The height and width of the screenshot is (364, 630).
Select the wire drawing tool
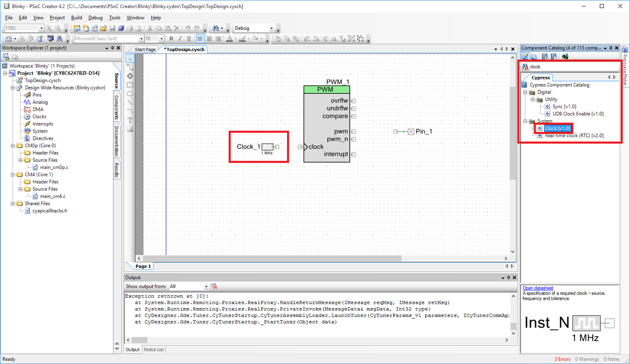click(x=130, y=67)
